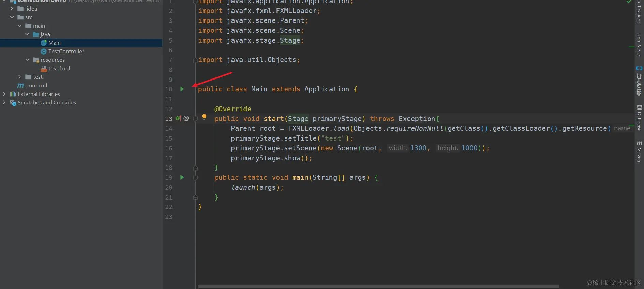Click line number 10 in the gutter
Image resolution: width=644 pixels, height=289 pixels.
pos(169,89)
